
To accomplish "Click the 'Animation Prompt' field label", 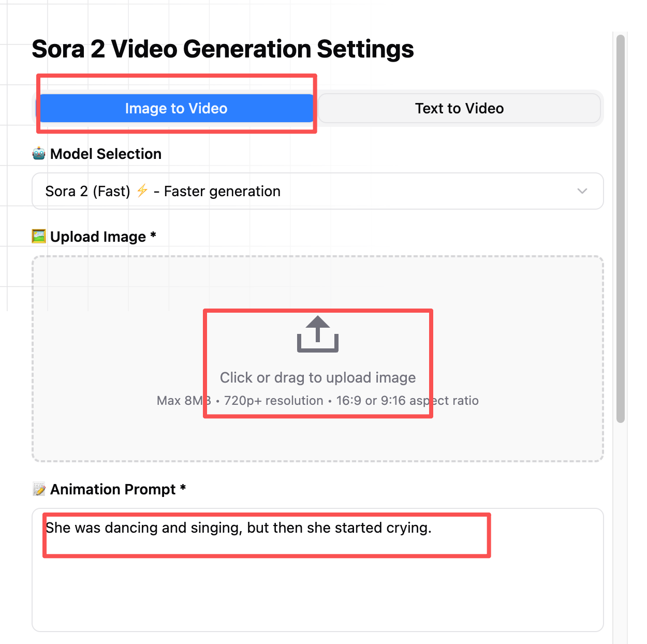I will click(x=113, y=489).
